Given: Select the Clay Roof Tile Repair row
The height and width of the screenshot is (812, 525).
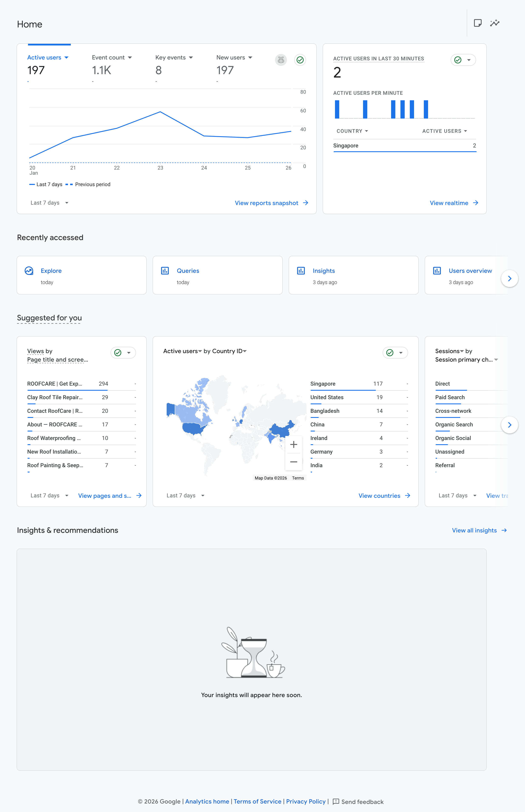Looking at the screenshot, I should tap(81, 398).
